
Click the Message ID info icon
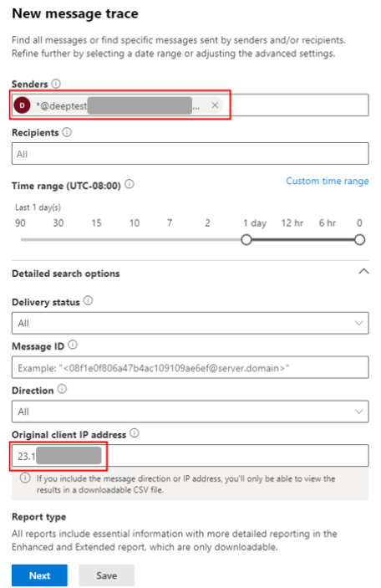point(73,345)
